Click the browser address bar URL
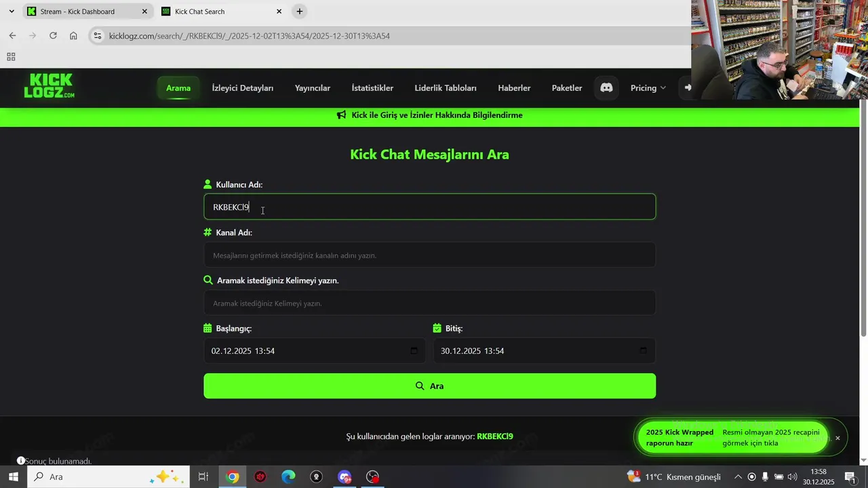Viewport: 868px width, 488px height. pyautogui.click(x=250, y=36)
